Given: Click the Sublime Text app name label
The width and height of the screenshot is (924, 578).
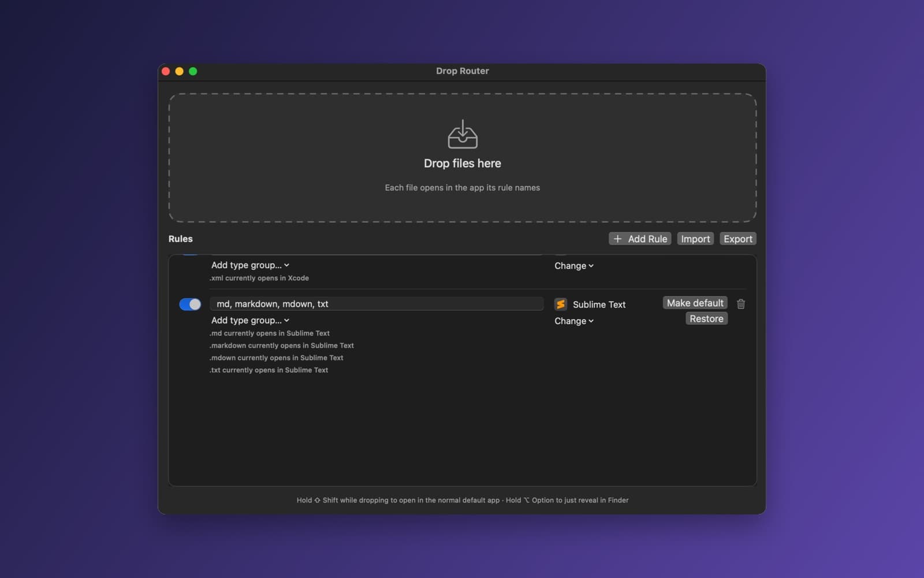Looking at the screenshot, I should (599, 305).
